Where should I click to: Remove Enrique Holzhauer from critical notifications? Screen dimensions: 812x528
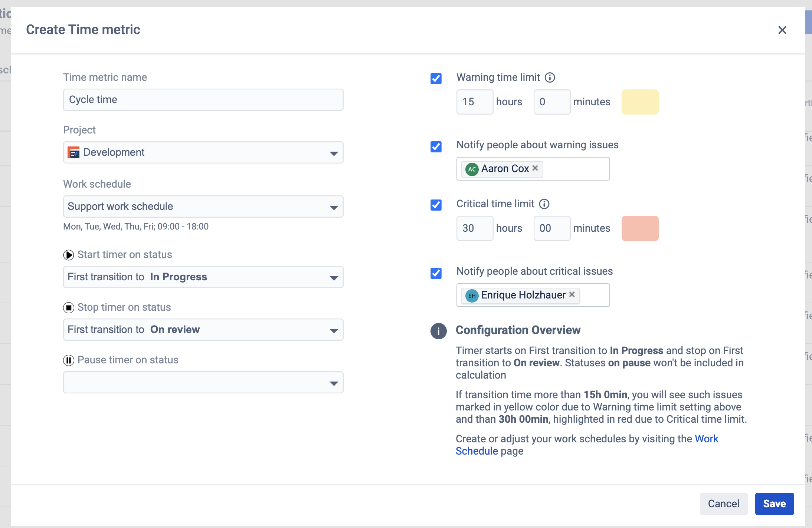572,294
